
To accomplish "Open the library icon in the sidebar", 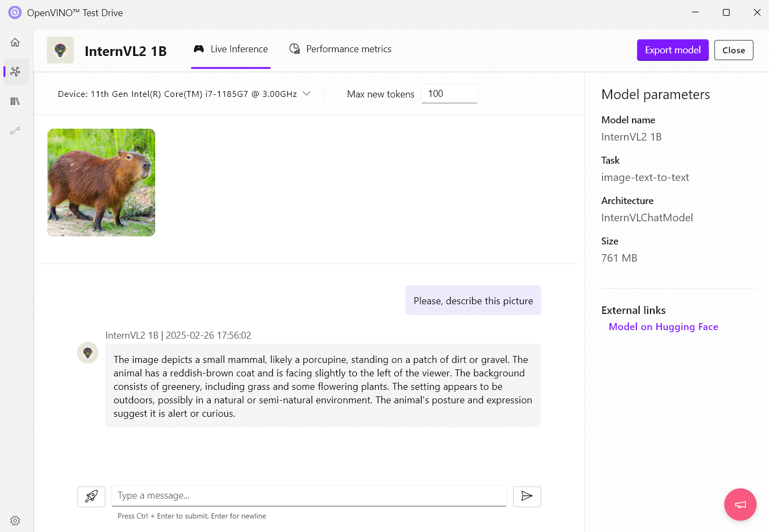I will click(15, 101).
